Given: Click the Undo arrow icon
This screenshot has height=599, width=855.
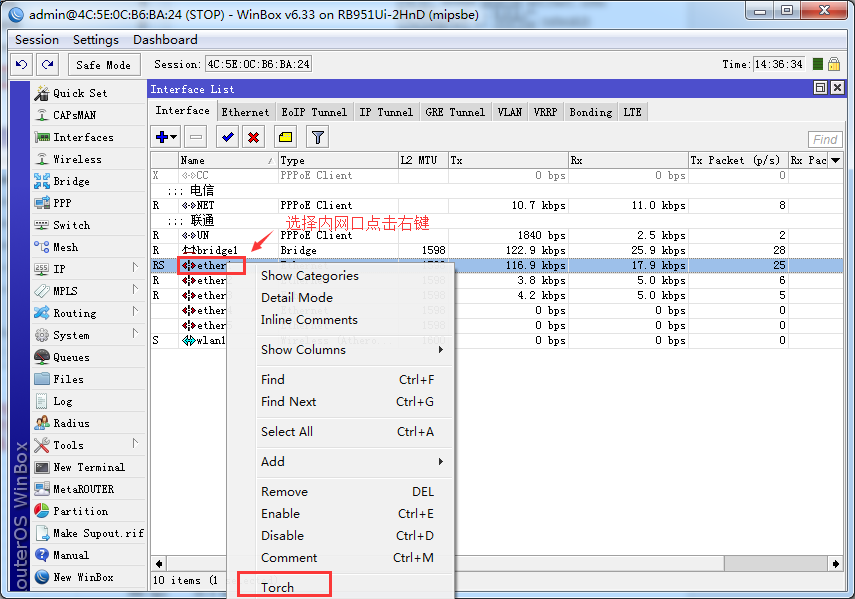Looking at the screenshot, I should pos(21,64).
